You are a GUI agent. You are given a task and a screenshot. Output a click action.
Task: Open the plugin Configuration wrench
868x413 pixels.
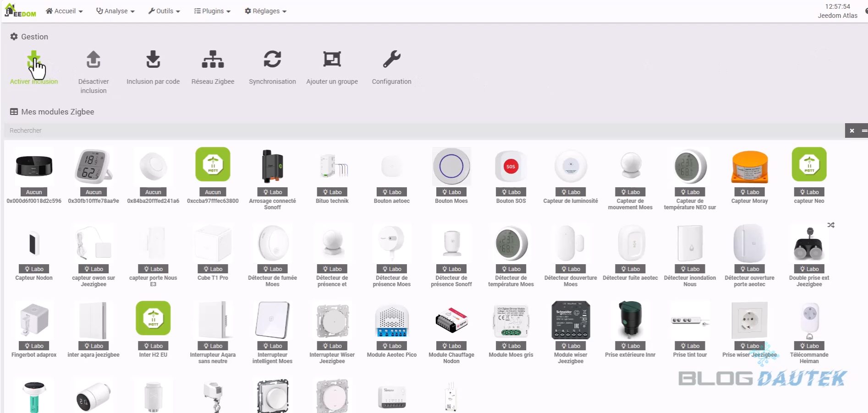(391, 60)
